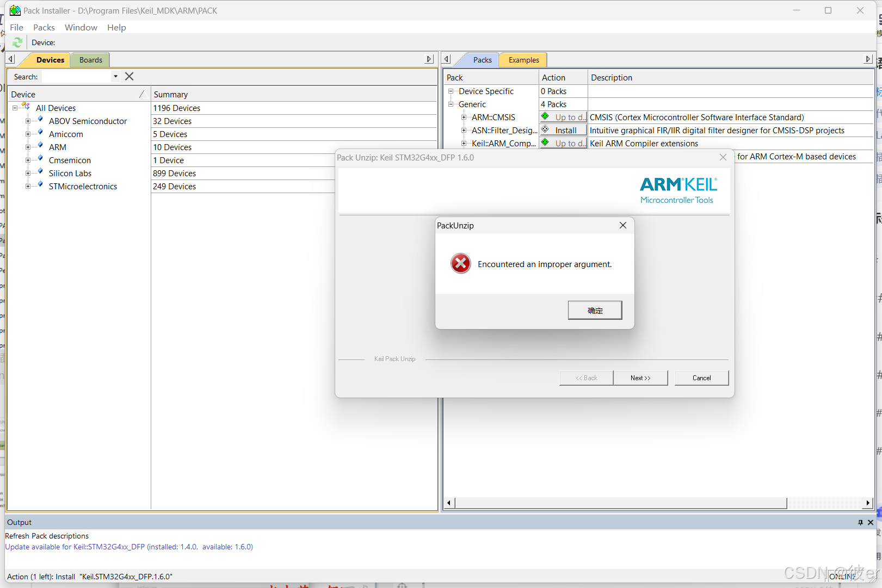Switch to the Examples tab

523,60
